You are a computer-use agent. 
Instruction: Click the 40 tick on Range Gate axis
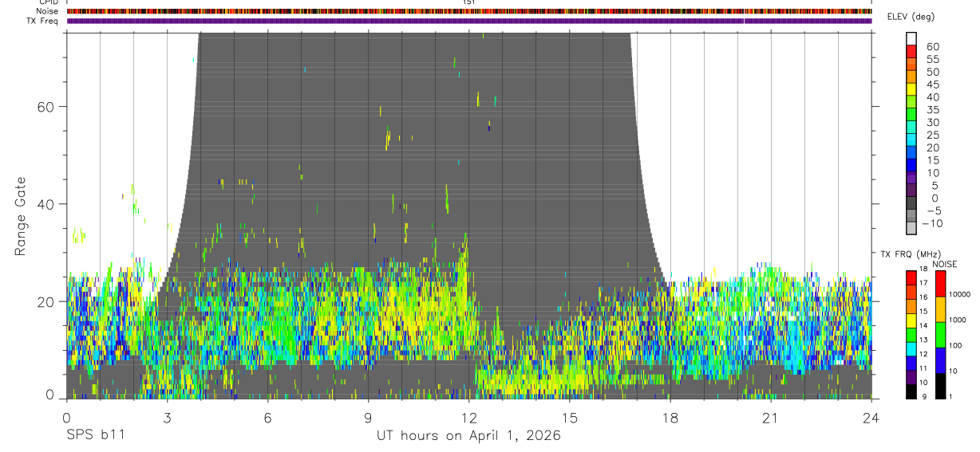(x=46, y=204)
